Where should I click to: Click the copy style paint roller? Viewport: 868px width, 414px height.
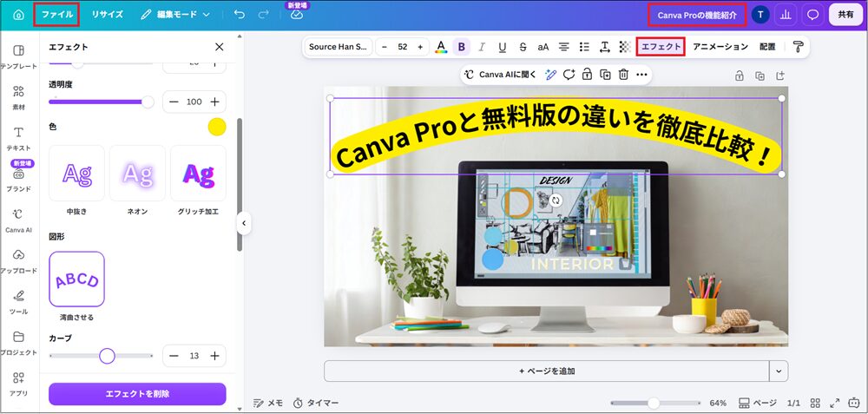tap(798, 47)
